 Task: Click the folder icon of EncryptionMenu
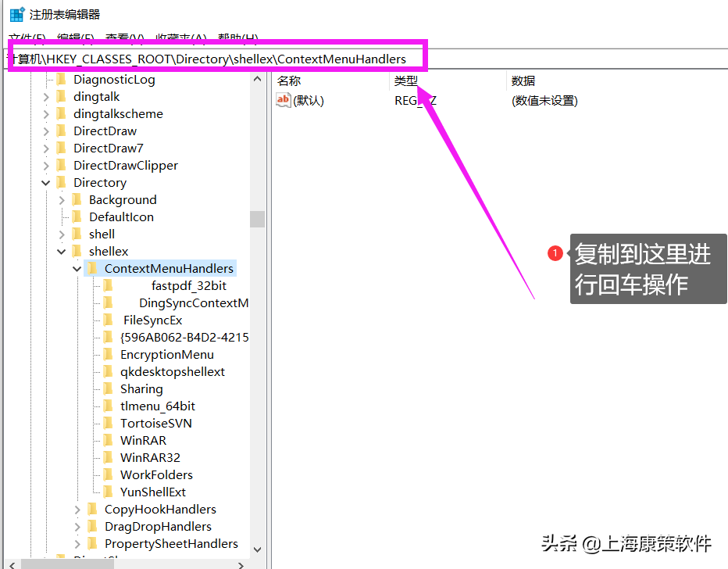coord(108,354)
